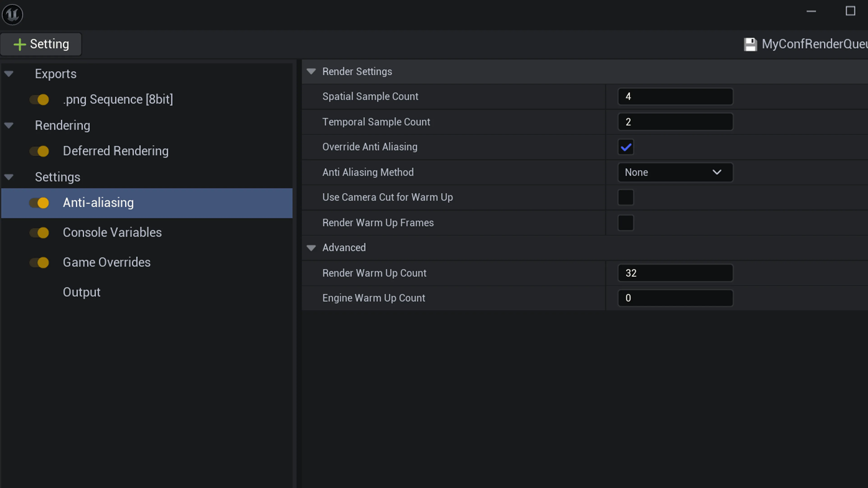The width and height of the screenshot is (868, 488).
Task: Click the save preset floppy disk icon
Action: point(750,44)
